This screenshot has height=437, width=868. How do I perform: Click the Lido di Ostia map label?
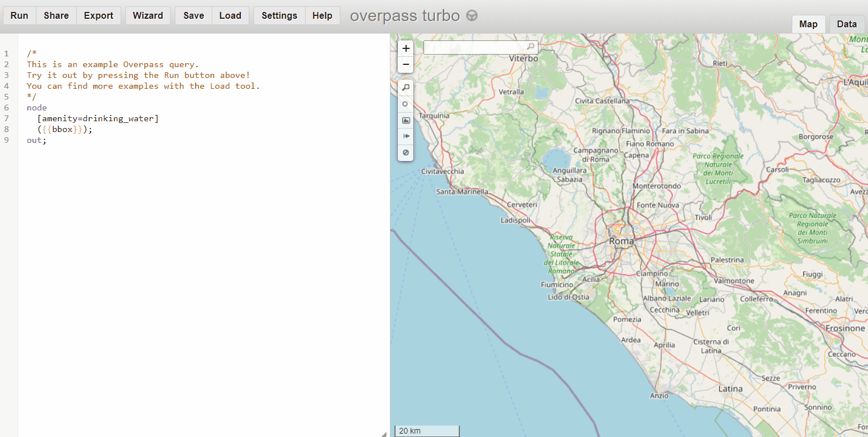click(569, 296)
